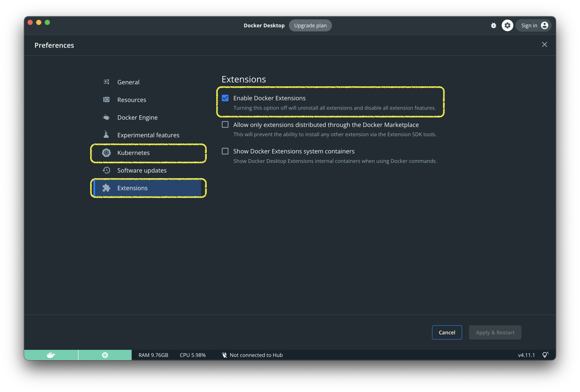Open the General preferences section
Screen dimensions: 580x392
pos(128,82)
